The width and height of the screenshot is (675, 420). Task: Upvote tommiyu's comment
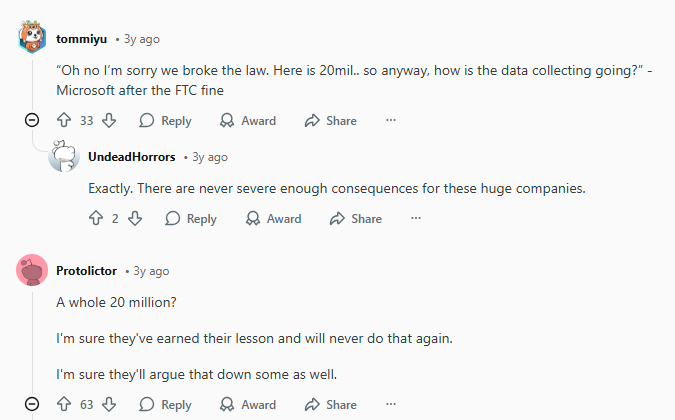pos(65,120)
